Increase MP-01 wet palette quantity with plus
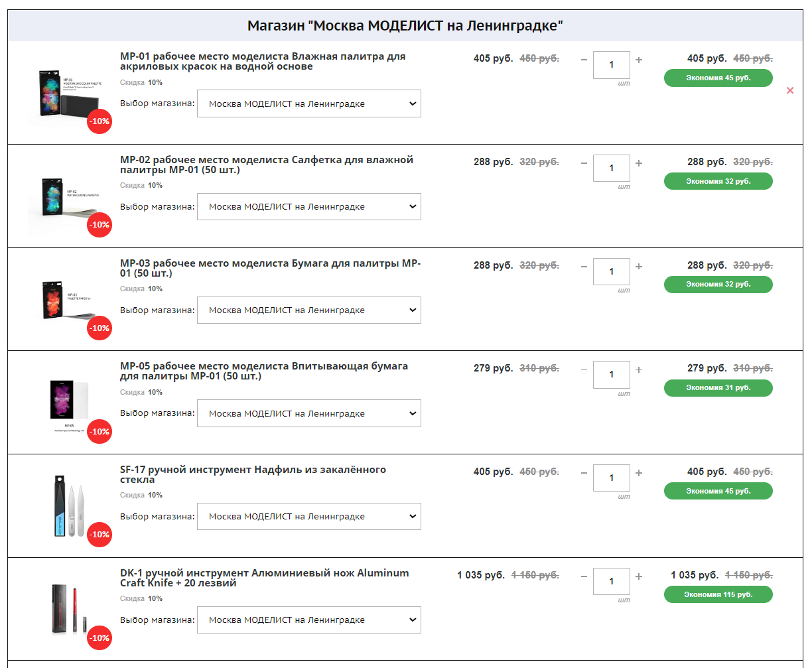Viewport: 812px width, 668px height. point(639,60)
